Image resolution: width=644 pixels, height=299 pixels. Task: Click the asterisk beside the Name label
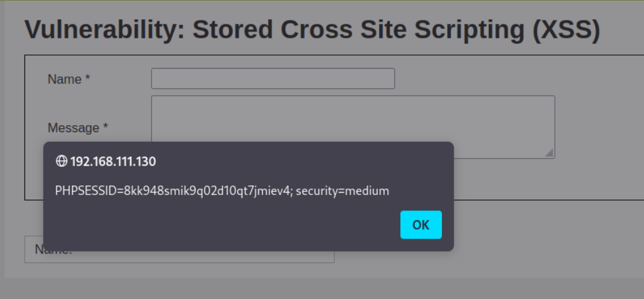click(88, 80)
